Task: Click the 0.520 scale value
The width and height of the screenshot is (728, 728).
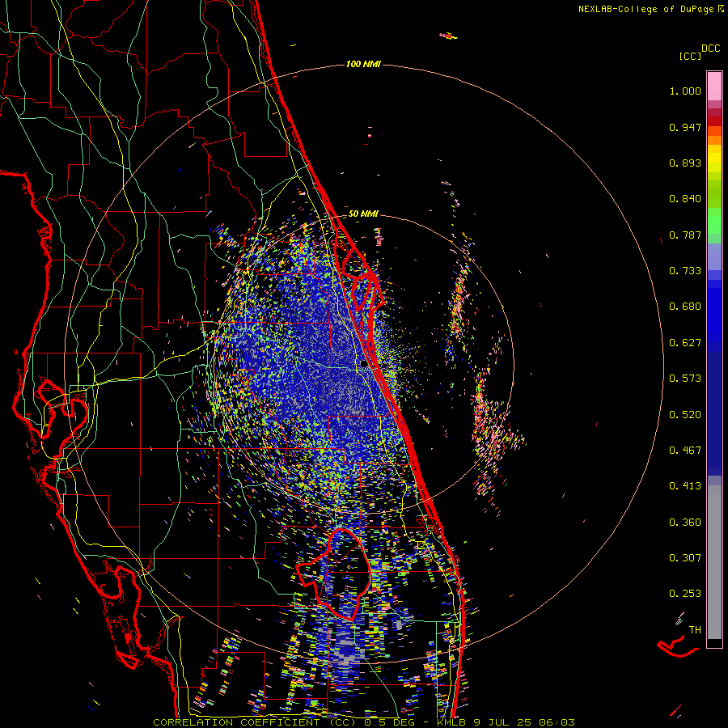Action: (685, 415)
